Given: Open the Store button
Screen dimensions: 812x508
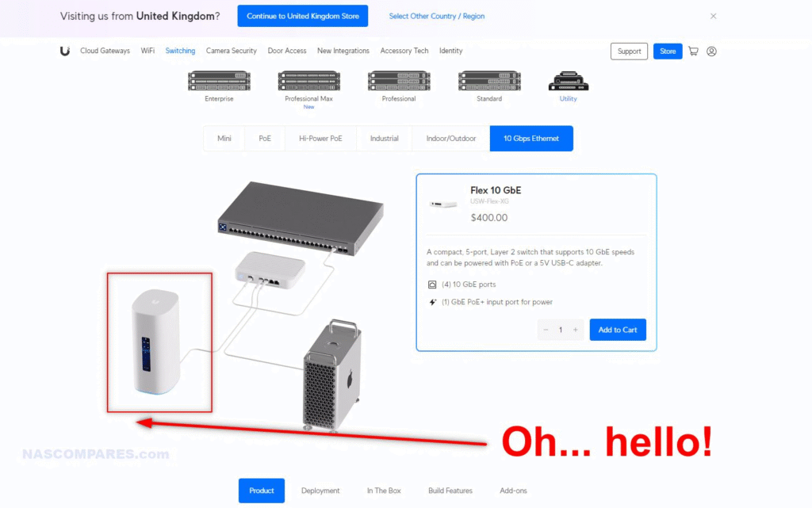Looking at the screenshot, I should point(668,52).
